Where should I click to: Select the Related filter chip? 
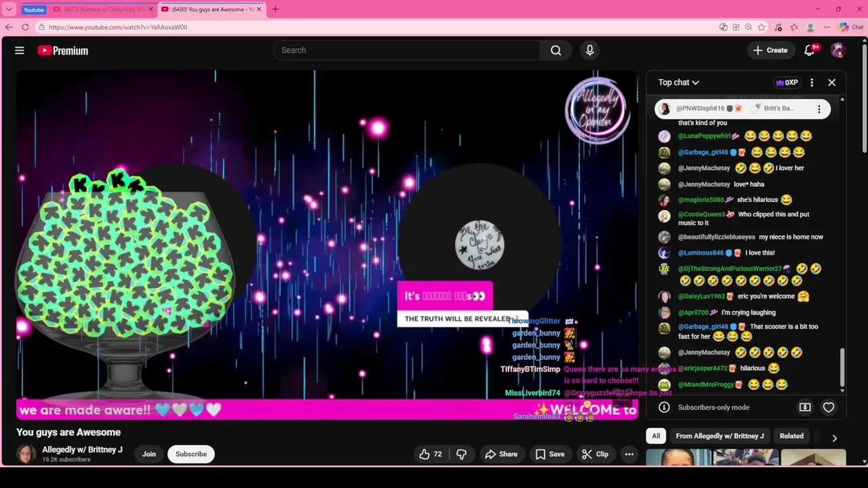pos(791,436)
